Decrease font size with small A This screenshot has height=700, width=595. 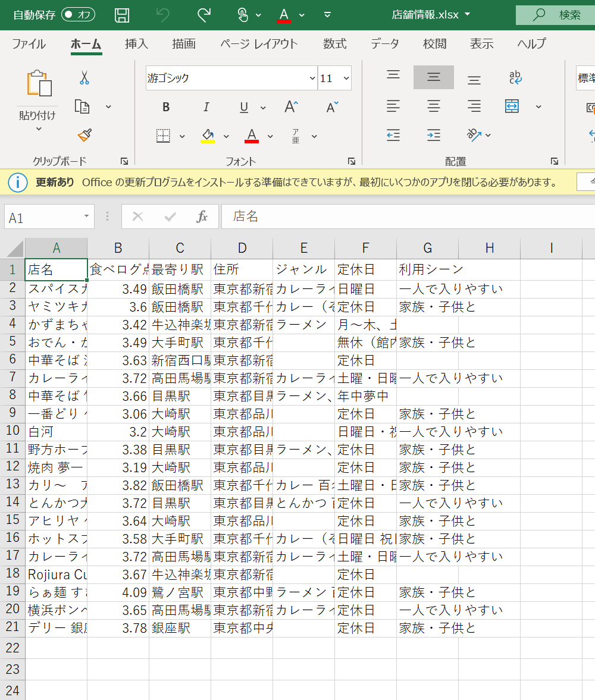point(333,107)
